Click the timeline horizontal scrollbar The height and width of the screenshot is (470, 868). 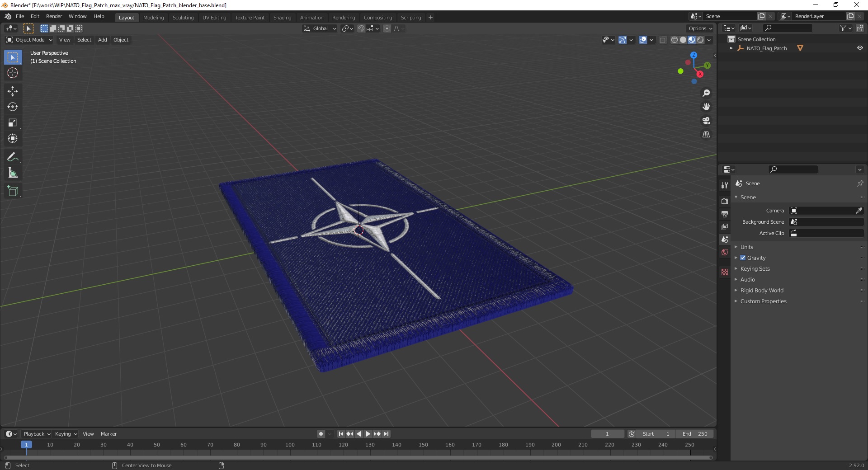(358, 457)
